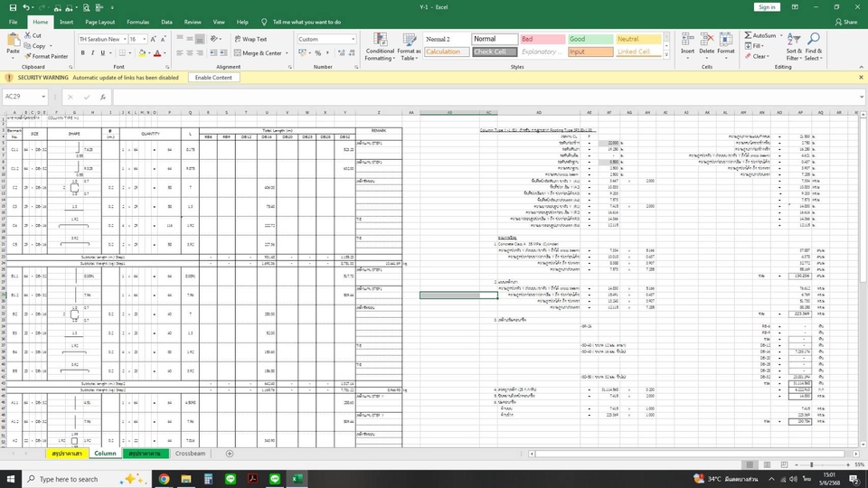Image resolution: width=868 pixels, height=488 pixels.
Task: Open Format as Table gallery
Action: [409, 46]
